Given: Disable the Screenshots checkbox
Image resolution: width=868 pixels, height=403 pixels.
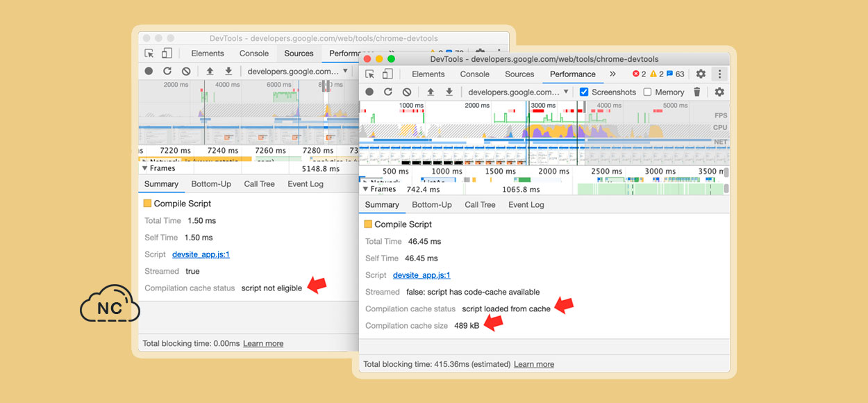Looking at the screenshot, I should pyautogui.click(x=584, y=92).
